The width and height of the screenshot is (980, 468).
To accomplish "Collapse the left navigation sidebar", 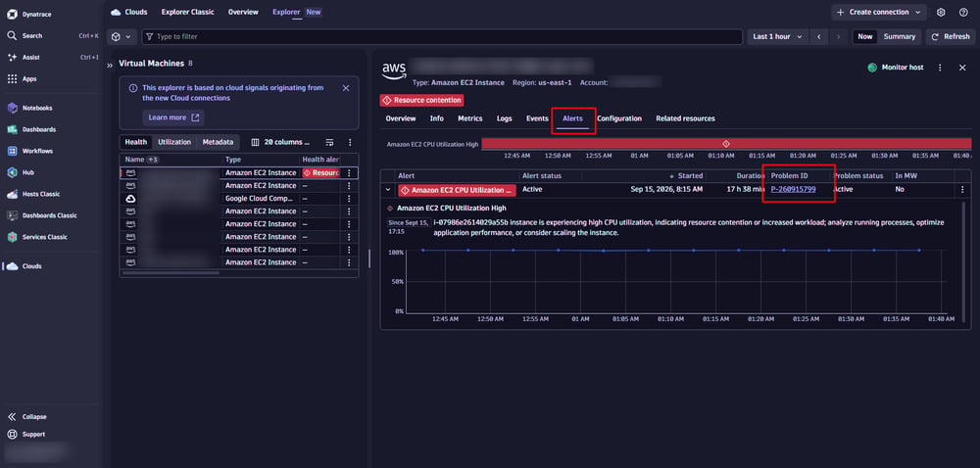I will (34, 417).
